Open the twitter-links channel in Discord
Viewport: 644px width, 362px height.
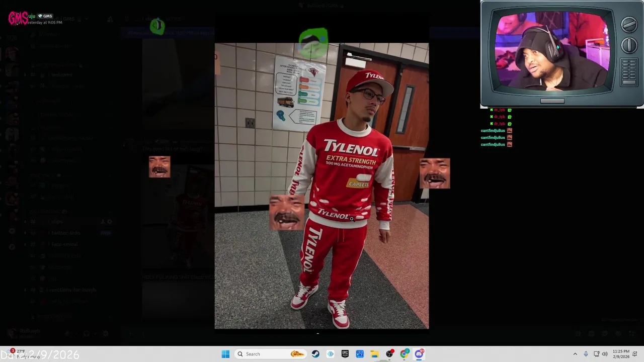click(x=65, y=233)
